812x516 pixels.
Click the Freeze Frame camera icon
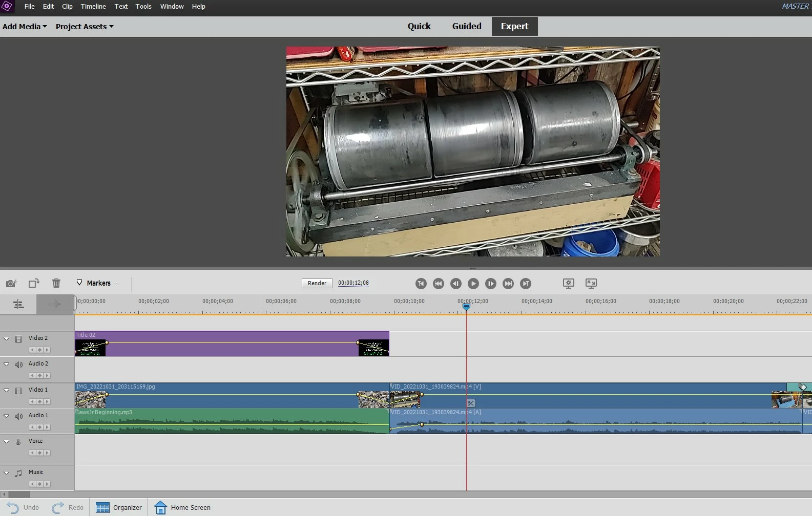click(x=11, y=283)
